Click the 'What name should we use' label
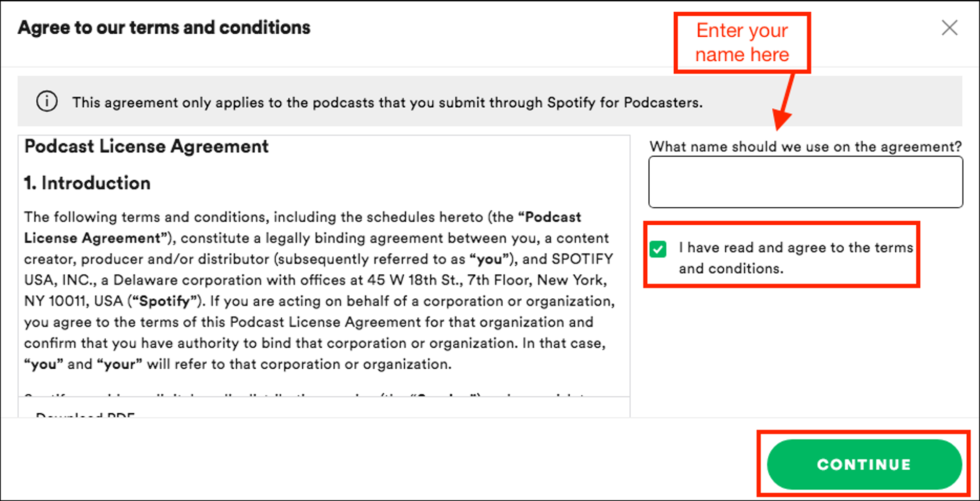Screen dimensions: 980x501 click(805, 147)
